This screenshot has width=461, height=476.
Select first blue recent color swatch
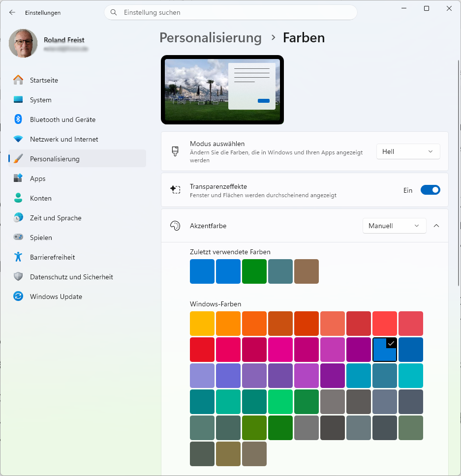point(202,271)
